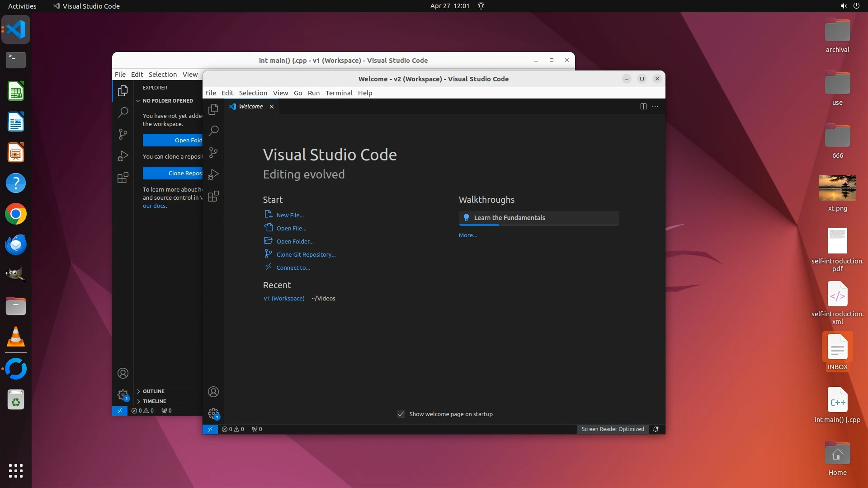The width and height of the screenshot is (868, 488).
Task: Close the Welcome tab
Action: 272,107
